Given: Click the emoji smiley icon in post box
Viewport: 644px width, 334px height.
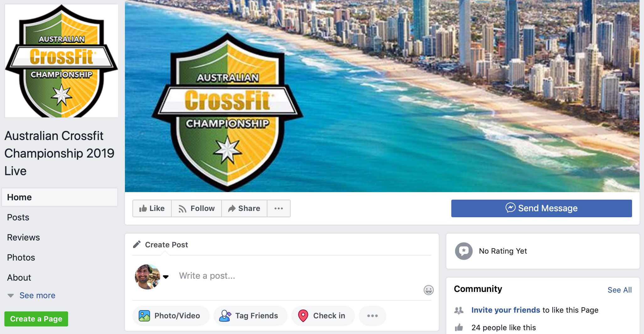Looking at the screenshot, I should 428,290.
